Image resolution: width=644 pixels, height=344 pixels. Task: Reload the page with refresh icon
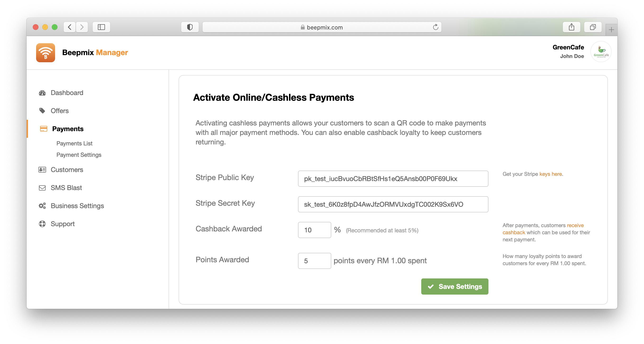(x=436, y=27)
